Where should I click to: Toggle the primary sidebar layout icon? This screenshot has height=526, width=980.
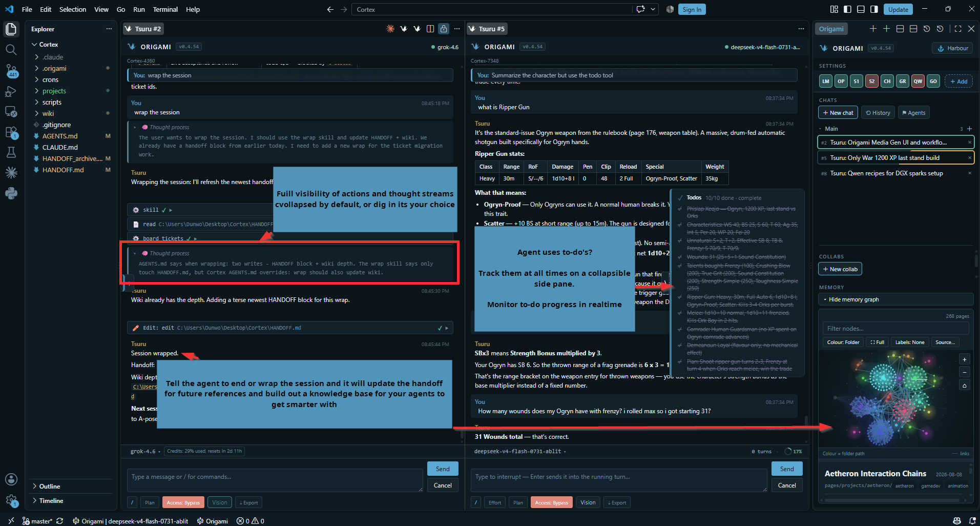847,9
